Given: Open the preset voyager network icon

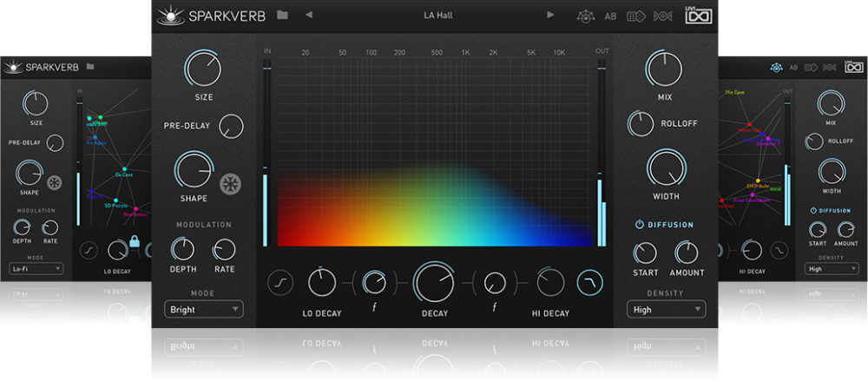Looking at the screenshot, I should [x=584, y=16].
